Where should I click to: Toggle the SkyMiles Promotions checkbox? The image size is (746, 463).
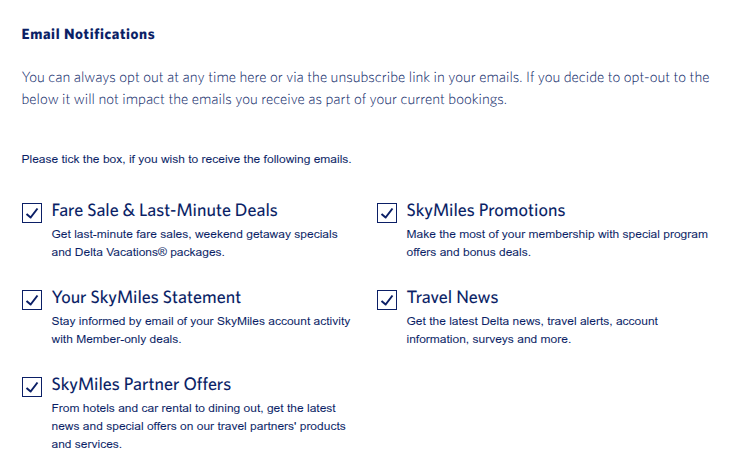pyautogui.click(x=387, y=213)
